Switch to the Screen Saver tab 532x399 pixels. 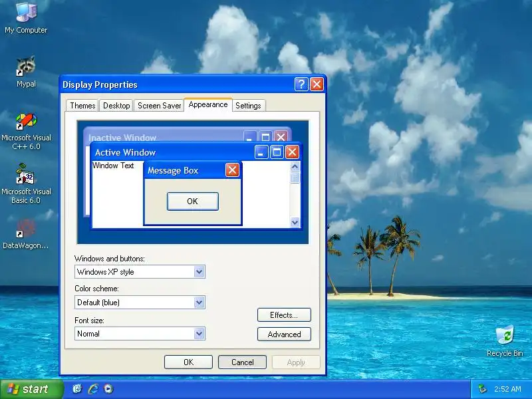point(159,106)
